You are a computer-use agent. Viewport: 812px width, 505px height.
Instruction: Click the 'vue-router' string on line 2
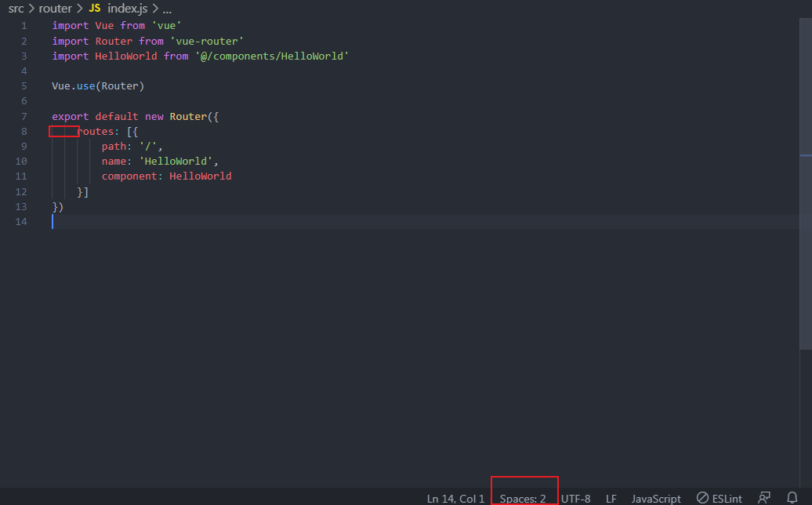point(207,41)
